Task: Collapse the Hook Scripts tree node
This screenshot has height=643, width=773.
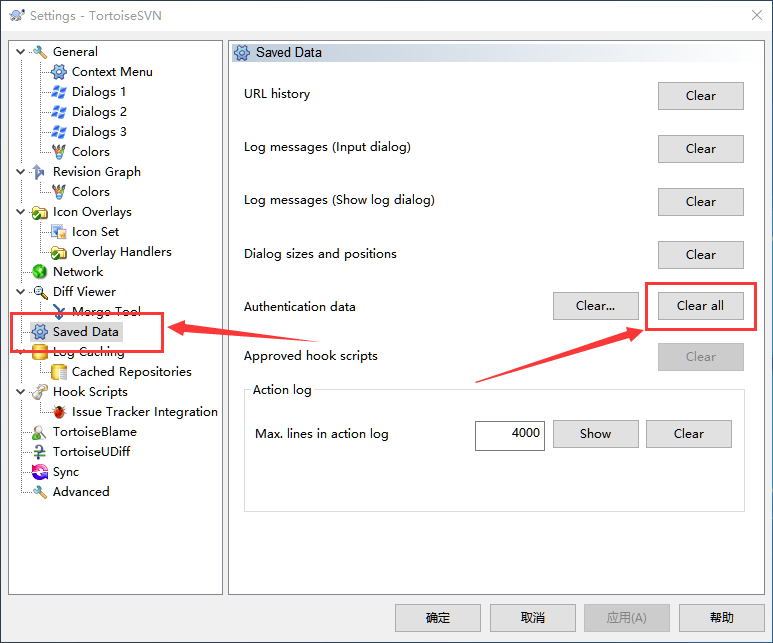Action: click(20, 392)
